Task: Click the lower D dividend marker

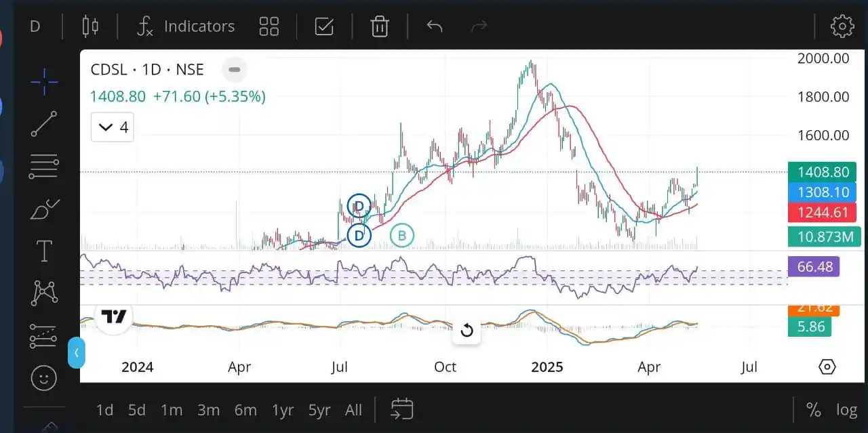Action: pos(359,235)
